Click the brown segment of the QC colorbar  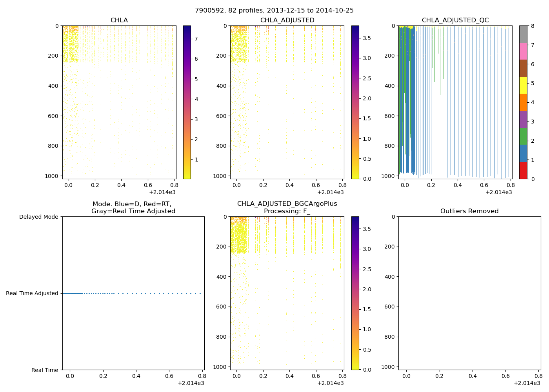pos(523,68)
